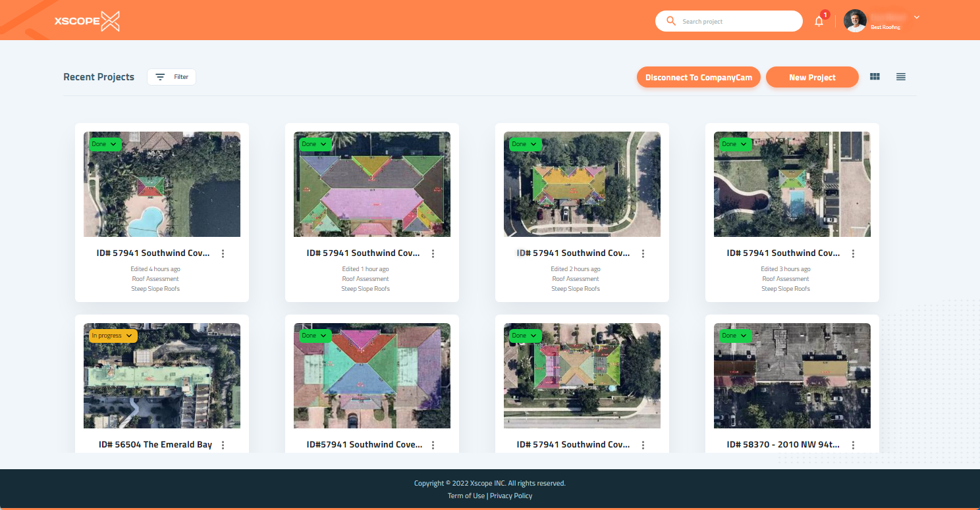The height and width of the screenshot is (510, 980).
Task: Open the Filter options
Action: (x=171, y=77)
